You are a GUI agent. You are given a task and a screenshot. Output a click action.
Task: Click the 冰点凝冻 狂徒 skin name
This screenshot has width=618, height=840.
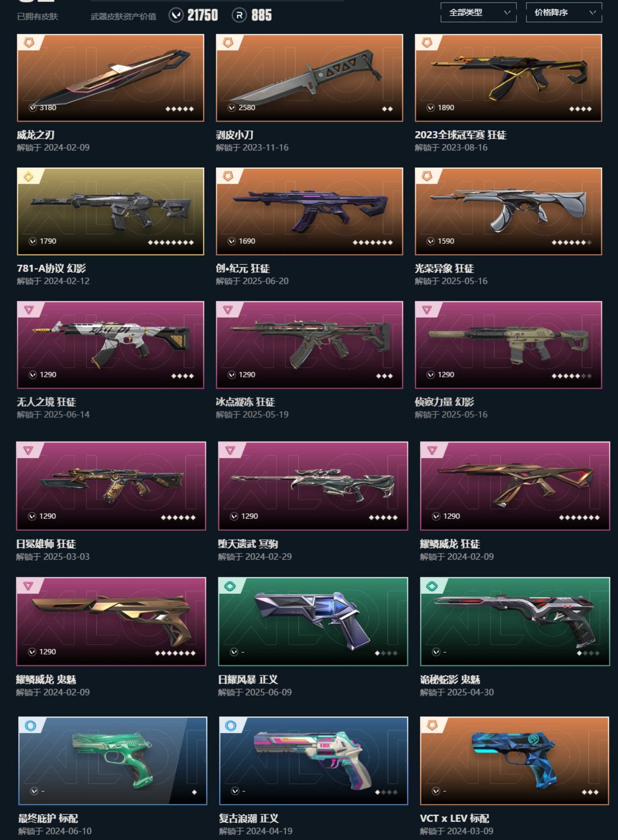(x=245, y=402)
